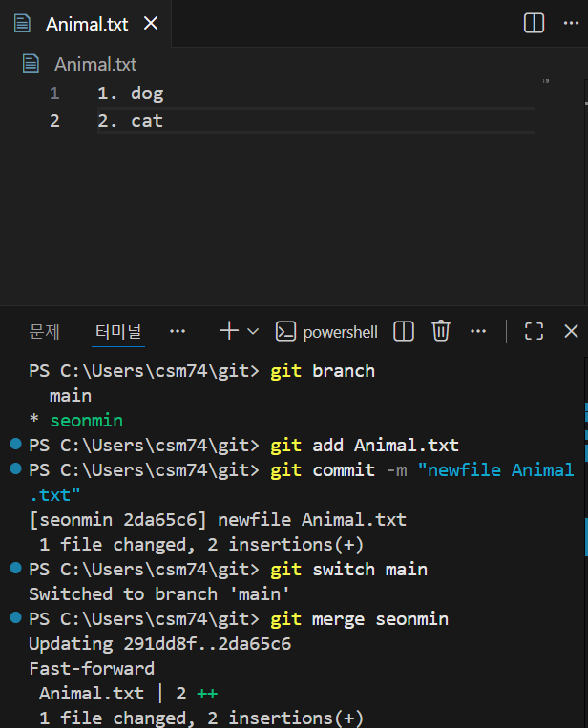This screenshot has height=728, width=588.
Task: Split the terminal
Action: coord(404,331)
